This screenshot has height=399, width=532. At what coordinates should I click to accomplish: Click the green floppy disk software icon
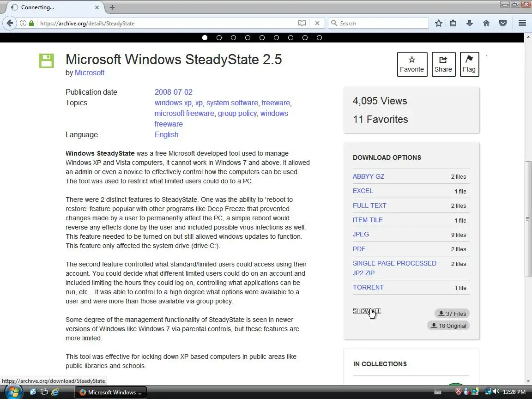pos(47,61)
